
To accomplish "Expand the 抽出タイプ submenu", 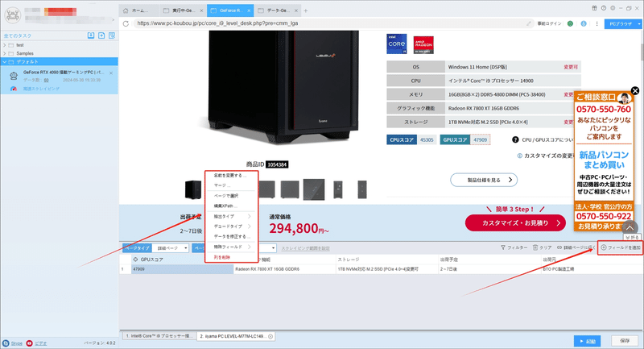I will pyautogui.click(x=232, y=216).
